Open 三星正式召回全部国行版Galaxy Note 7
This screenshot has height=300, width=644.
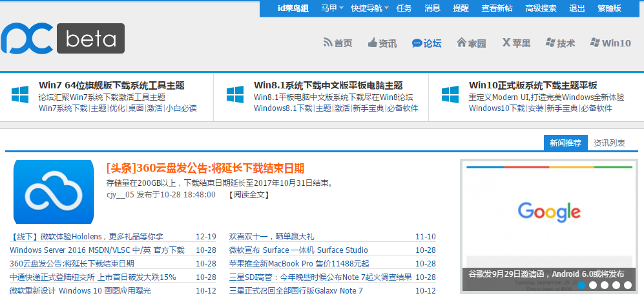(x=296, y=290)
